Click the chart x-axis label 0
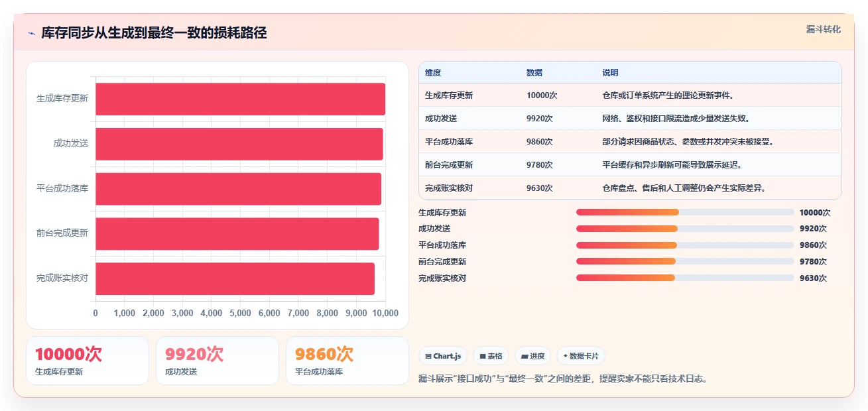Image resolution: width=868 pixels, height=411 pixels. 95,313
